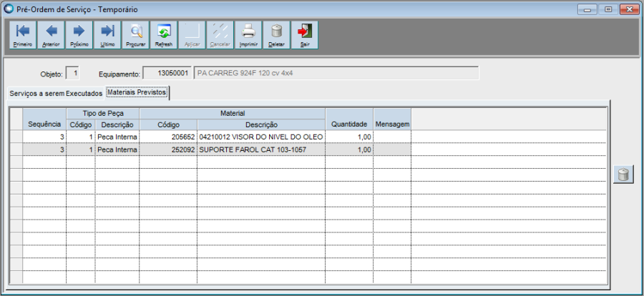The height and width of the screenshot is (296, 644).
Task: Click the Aplicar toolbar button
Action: [x=192, y=35]
